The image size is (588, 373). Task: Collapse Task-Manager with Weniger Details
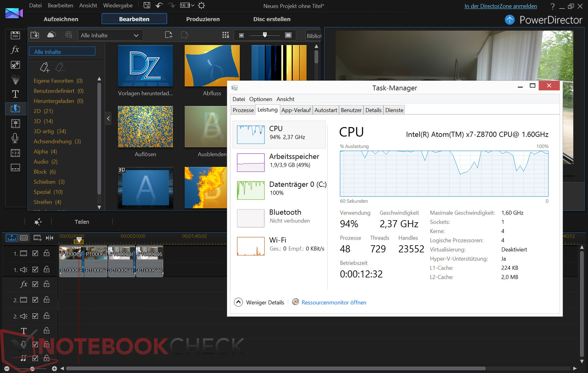[259, 302]
